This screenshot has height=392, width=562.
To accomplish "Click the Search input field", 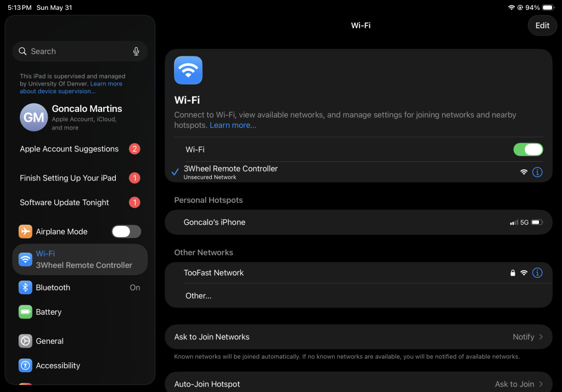I will click(x=80, y=51).
